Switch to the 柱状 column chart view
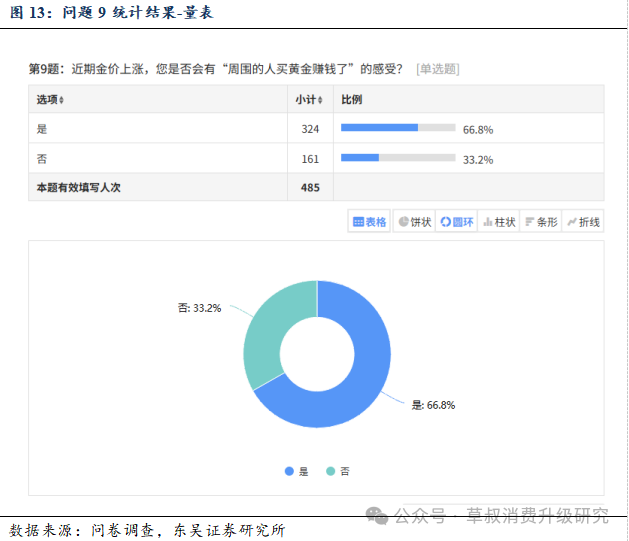The image size is (629, 541). coord(499,221)
